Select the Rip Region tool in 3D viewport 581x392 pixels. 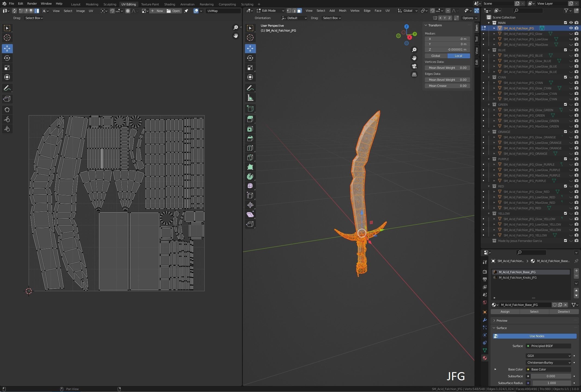[x=250, y=224]
